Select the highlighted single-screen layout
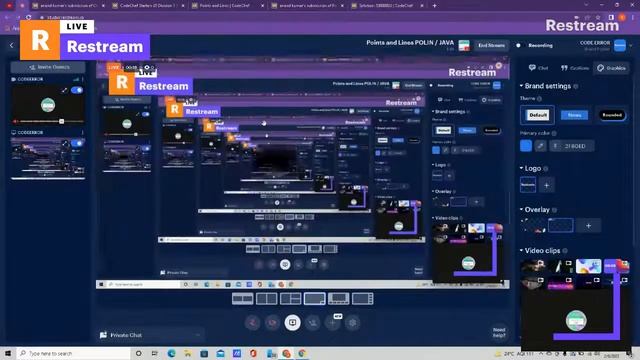Viewport: 640px width, 360px height. 315,299
